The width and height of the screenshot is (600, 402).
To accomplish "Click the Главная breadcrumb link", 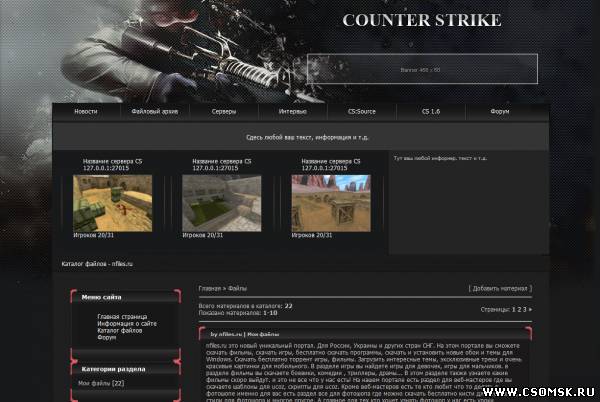I will [x=209, y=288].
